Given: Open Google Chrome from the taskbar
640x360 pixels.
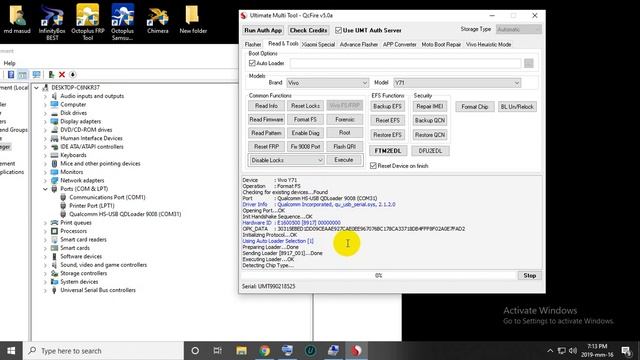Looking at the screenshot, I should [264, 351].
